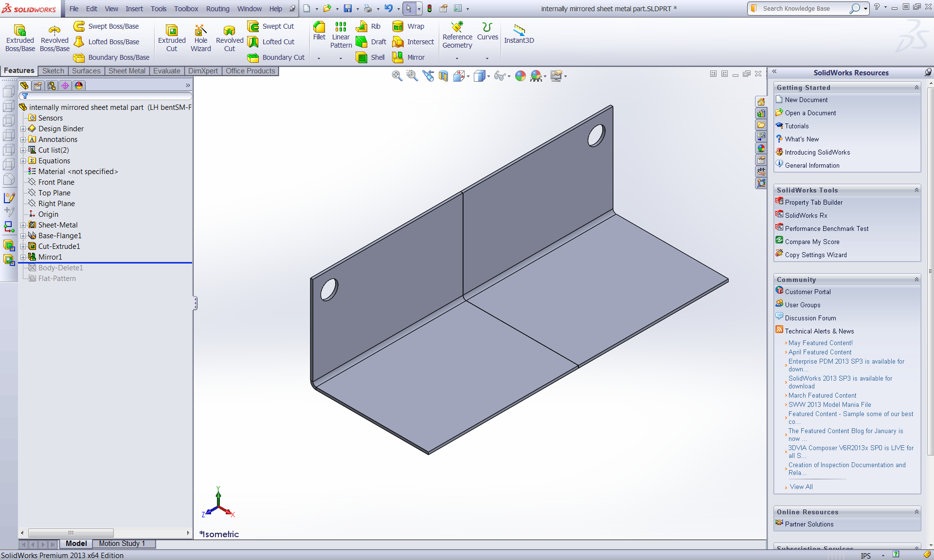This screenshot has width=934, height=560.
Task: Open Display Style dropdown arrow
Action: point(488,76)
